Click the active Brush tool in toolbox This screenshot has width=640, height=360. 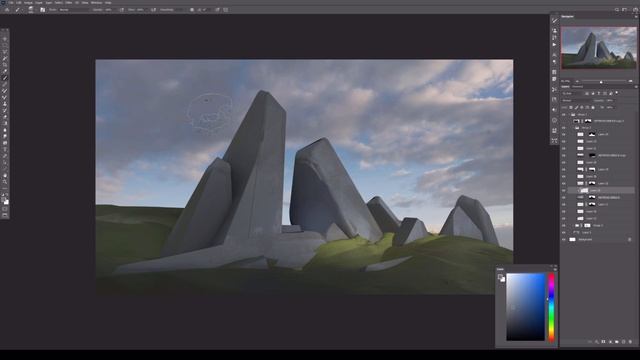[x=5, y=78]
